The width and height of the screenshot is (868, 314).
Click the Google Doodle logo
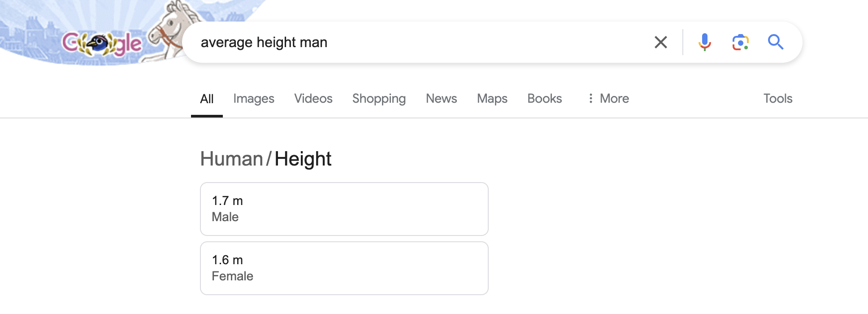tap(102, 44)
